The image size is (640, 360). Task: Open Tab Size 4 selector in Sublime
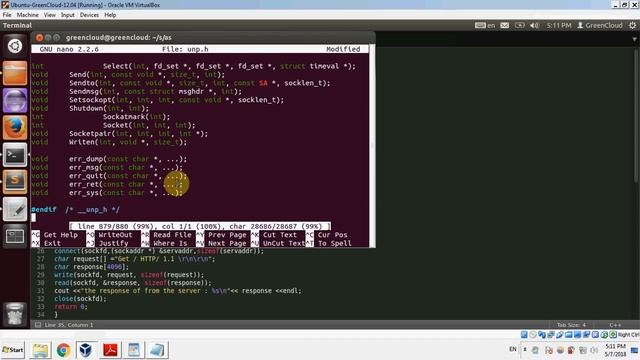tap(571, 325)
